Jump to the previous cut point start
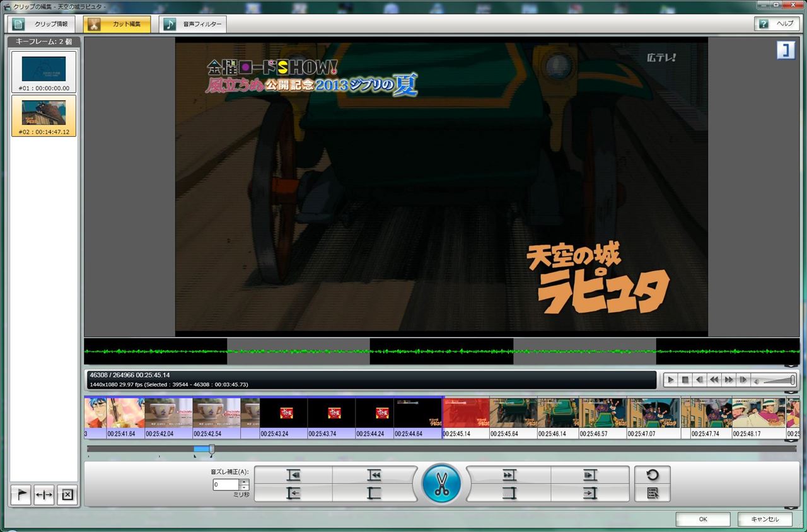 (x=294, y=475)
